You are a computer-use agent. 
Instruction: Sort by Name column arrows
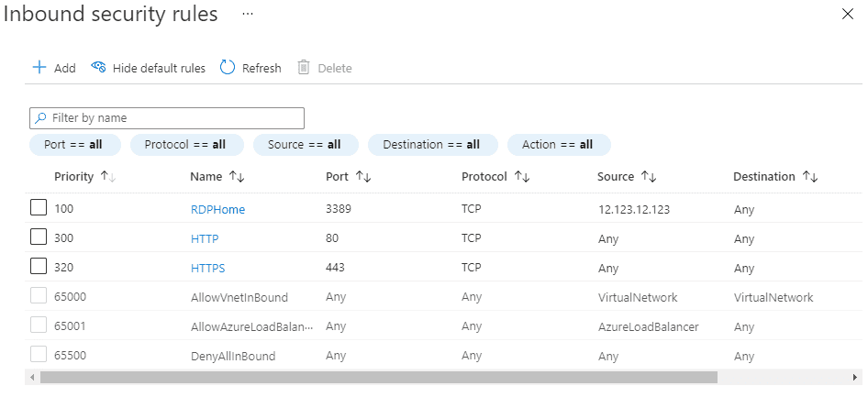click(237, 177)
